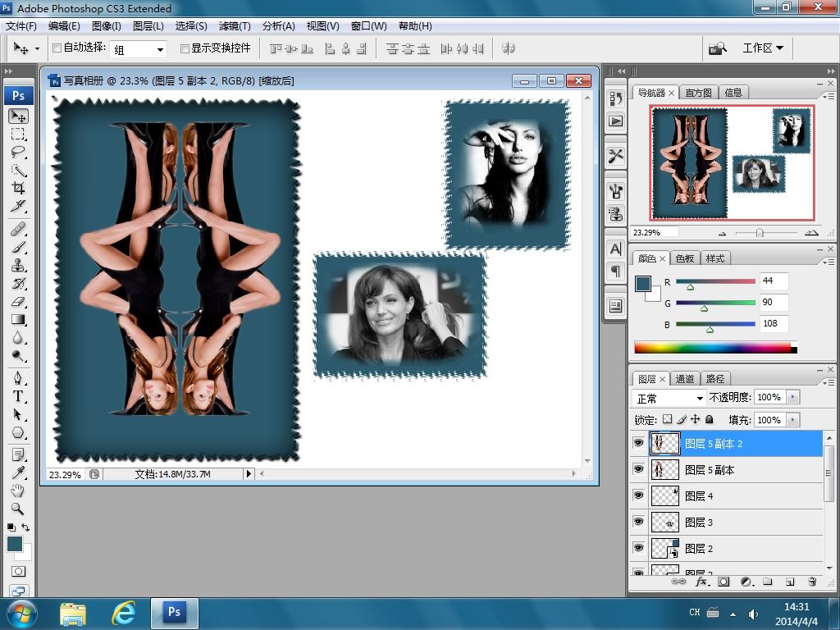Screen dimensions: 840x630
Task: Hide layer 图层 5 副本 2
Action: point(638,443)
